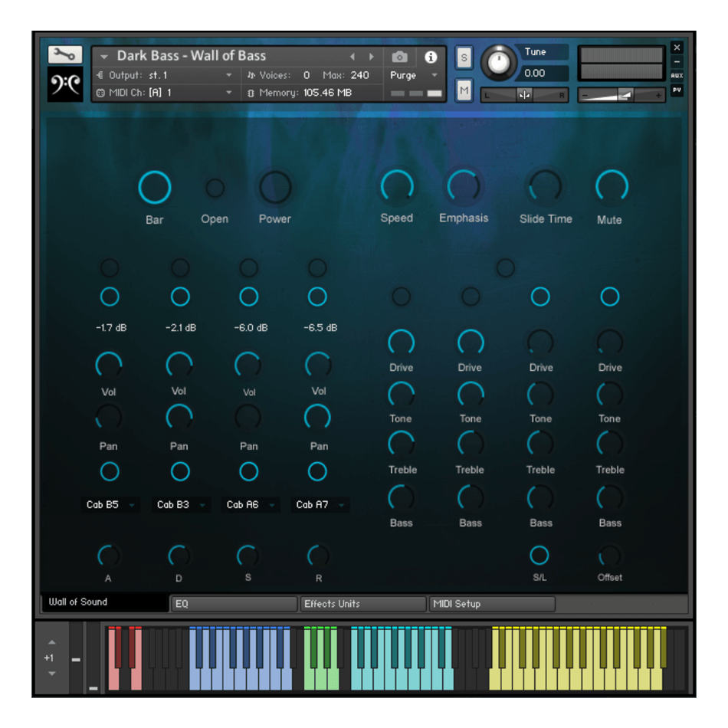Viewport: 728px width, 728px height.
Task: Open the Cab B3 cabinet dropdown
Action: point(181,505)
